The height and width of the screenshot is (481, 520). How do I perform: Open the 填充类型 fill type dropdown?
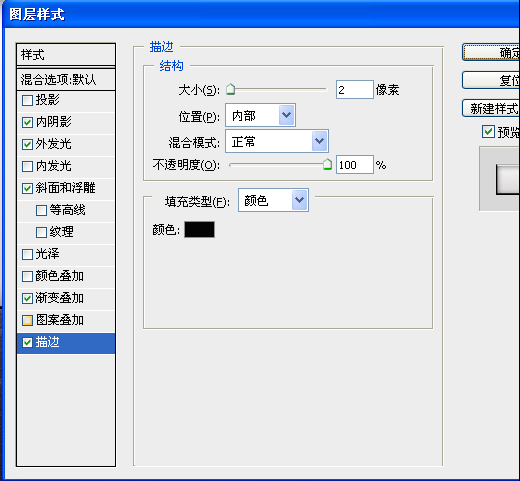click(x=273, y=200)
